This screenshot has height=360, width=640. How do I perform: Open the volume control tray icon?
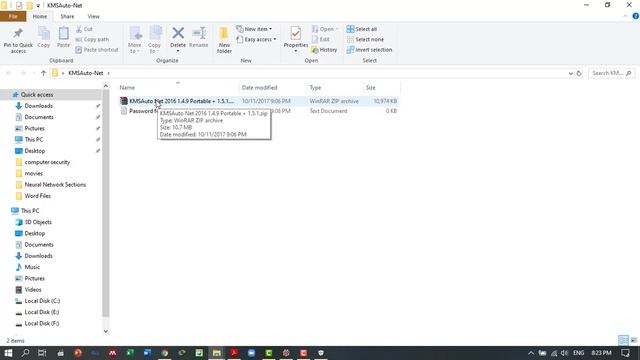pos(564,353)
